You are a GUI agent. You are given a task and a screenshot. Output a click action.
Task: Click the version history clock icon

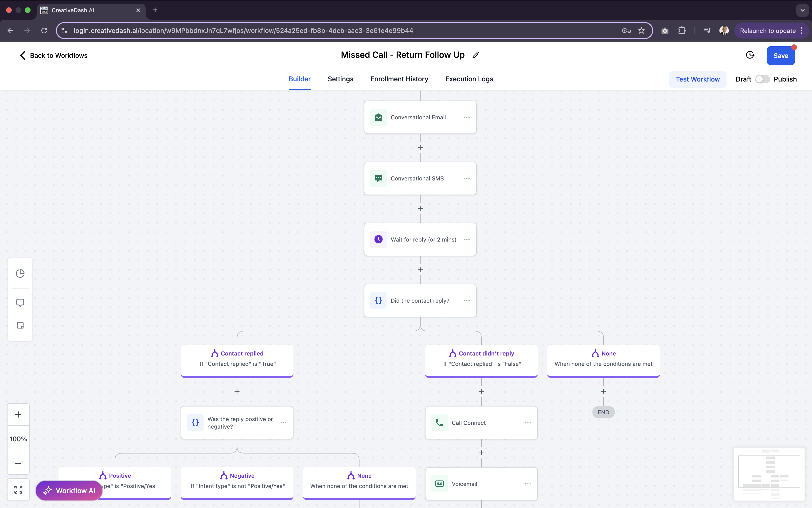pos(750,55)
